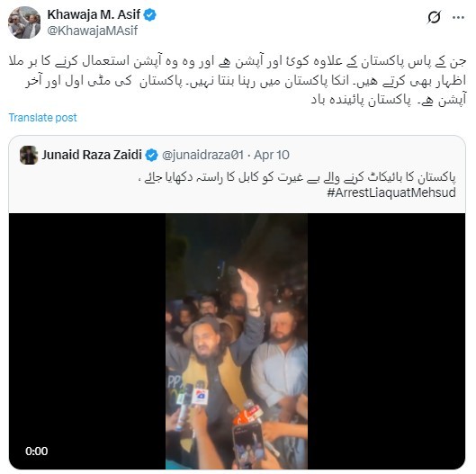
Task: Click the Geo News microphone in the video
Action: pyautogui.click(x=201, y=394)
